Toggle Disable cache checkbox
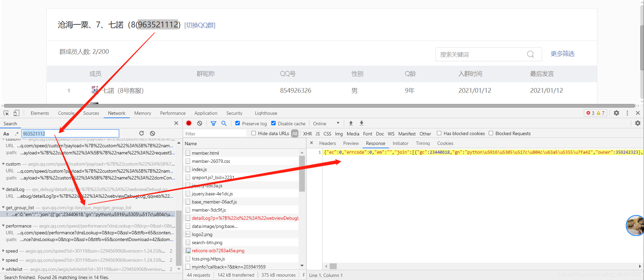Screen dimensions: 644x280 point(273,123)
